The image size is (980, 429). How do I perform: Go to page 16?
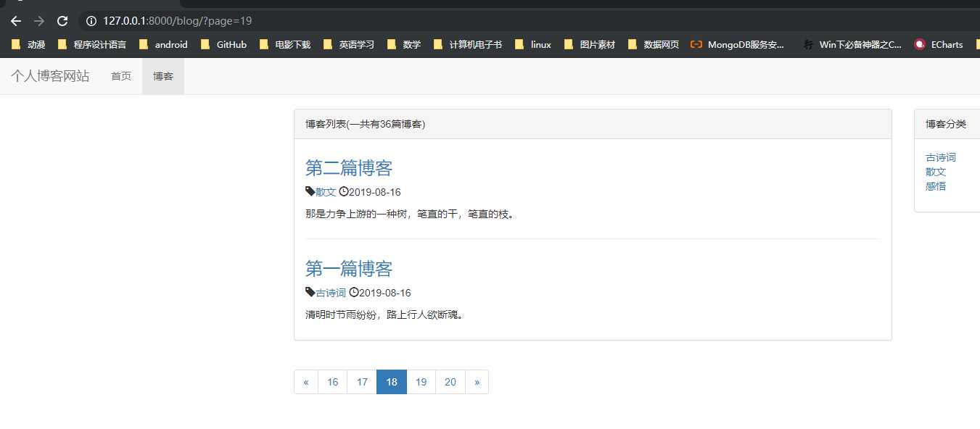tap(332, 382)
